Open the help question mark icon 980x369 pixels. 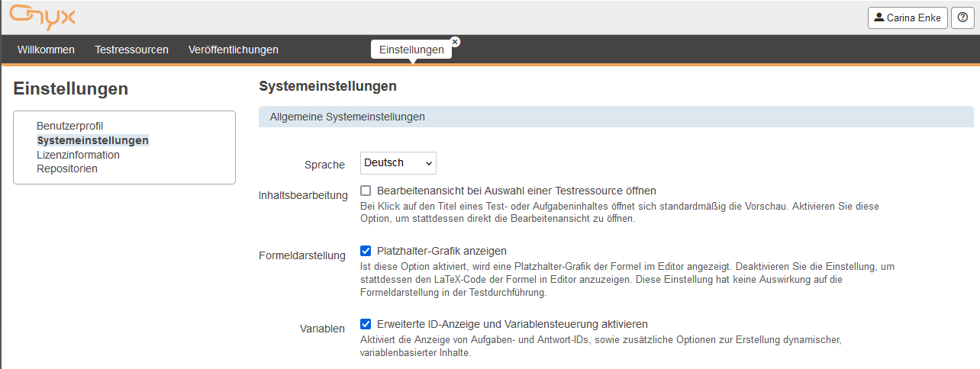tap(963, 18)
